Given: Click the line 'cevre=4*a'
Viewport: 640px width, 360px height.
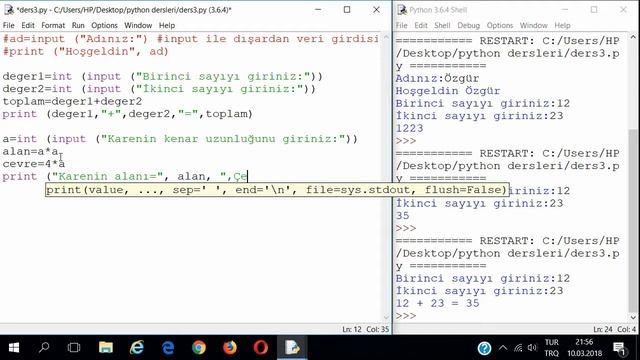Looking at the screenshot, I should click(33, 164).
